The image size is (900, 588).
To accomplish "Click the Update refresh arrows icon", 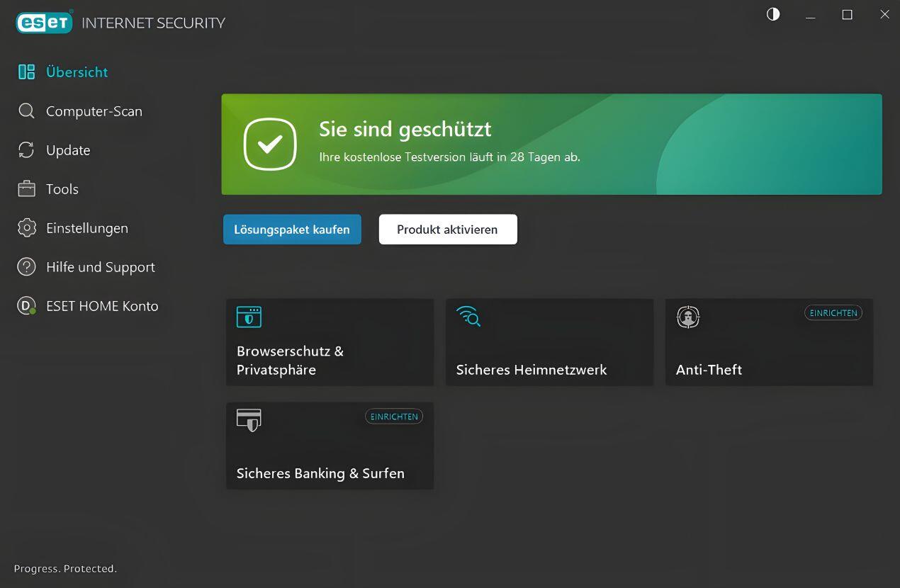I will pos(26,150).
